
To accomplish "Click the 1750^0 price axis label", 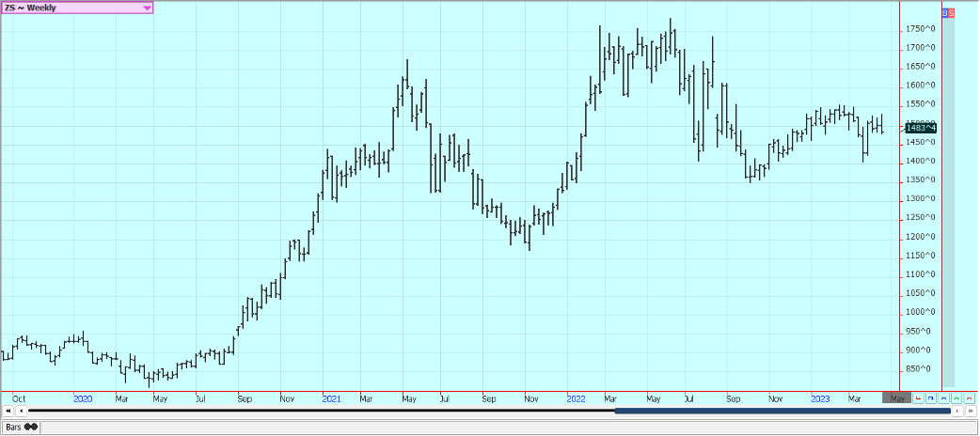I will pos(921,29).
